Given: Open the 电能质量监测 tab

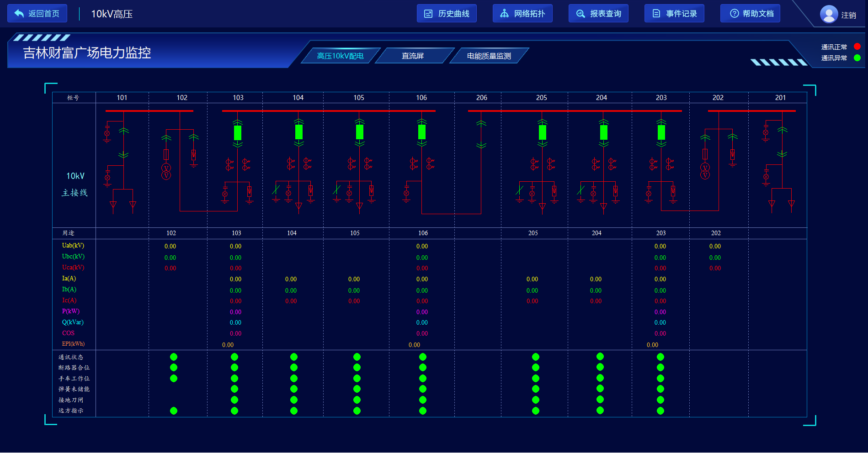Looking at the screenshot, I should (489, 56).
